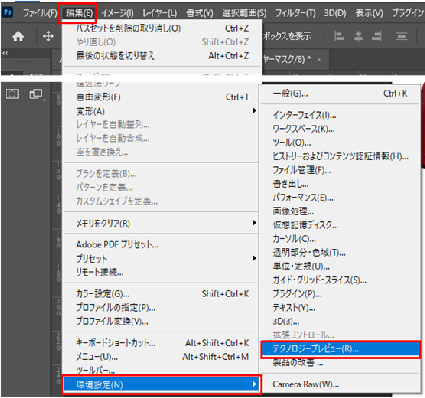Choose カラー設定(G)...
425x398 pixels.
tap(162, 294)
